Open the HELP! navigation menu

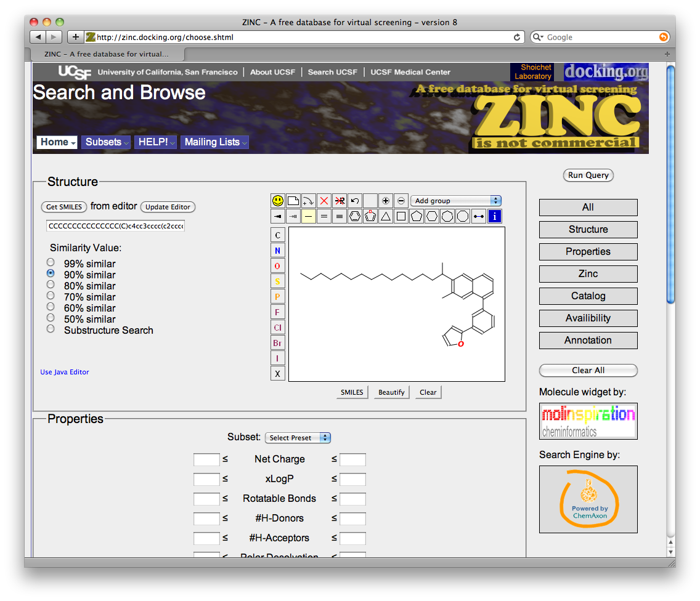(x=156, y=142)
